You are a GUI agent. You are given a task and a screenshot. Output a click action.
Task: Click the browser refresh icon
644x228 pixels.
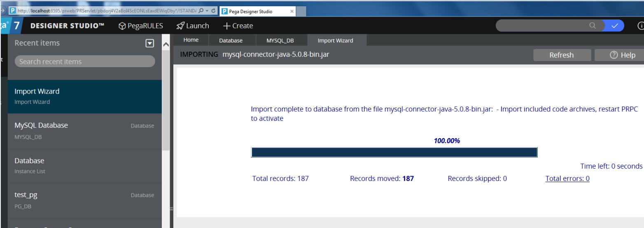coord(214,11)
